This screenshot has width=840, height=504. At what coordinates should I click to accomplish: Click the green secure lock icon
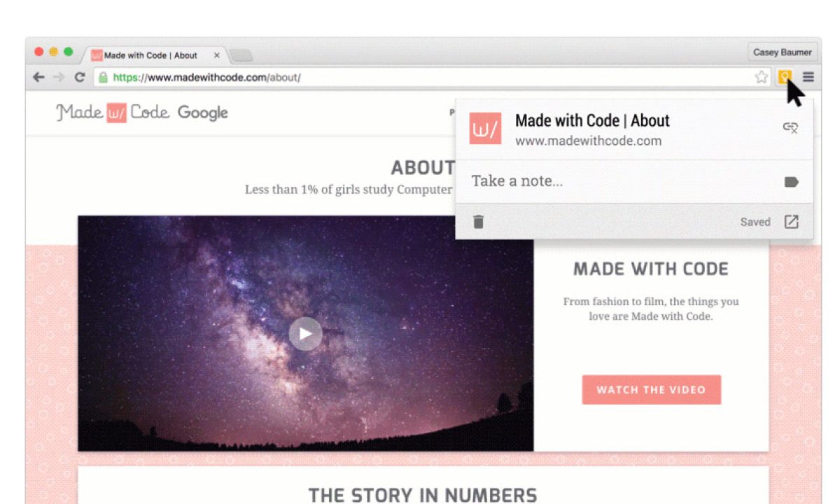click(104, 77)
